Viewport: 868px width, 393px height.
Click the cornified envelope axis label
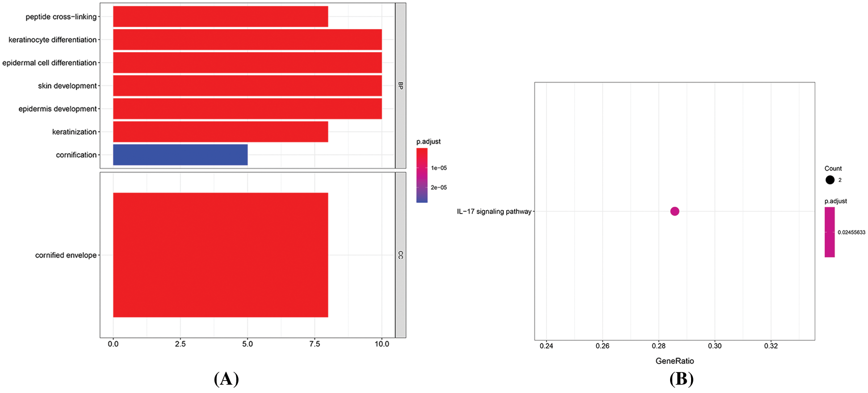(66, 255)
